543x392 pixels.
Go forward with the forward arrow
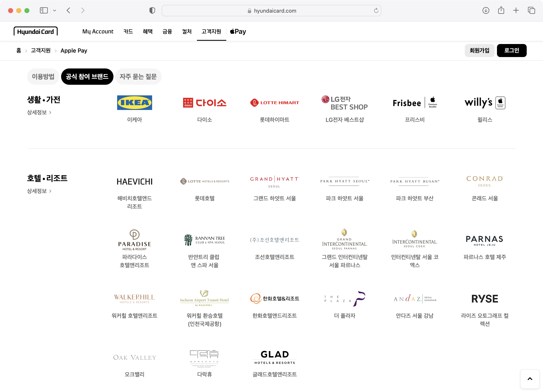[x=83, y=11]
